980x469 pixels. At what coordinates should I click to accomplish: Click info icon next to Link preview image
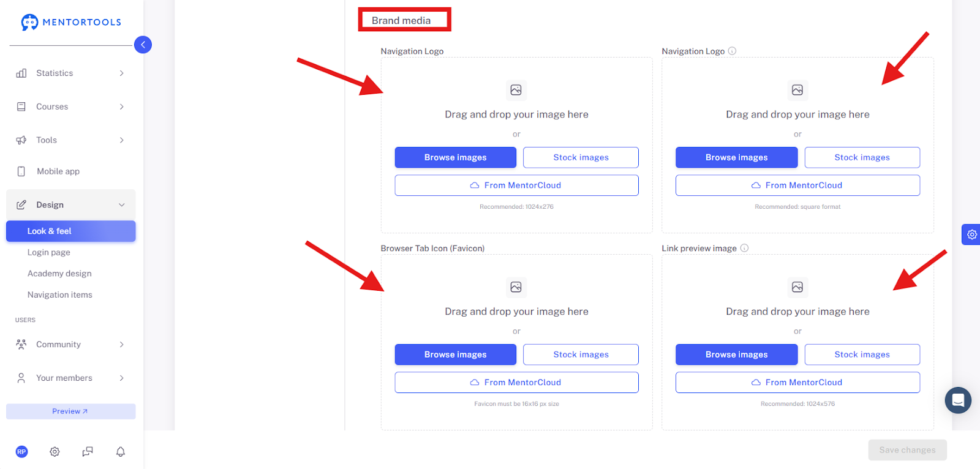click(x=744, y=248)
